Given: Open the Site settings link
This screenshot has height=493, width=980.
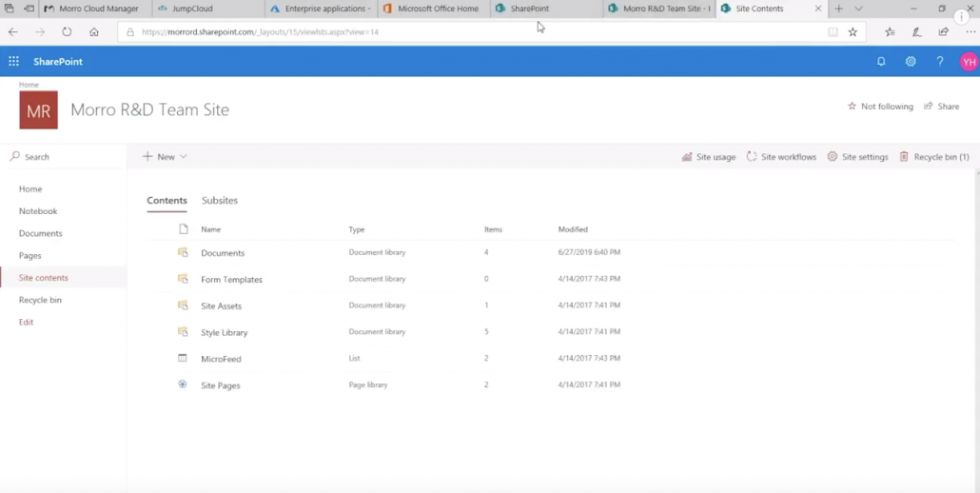Looking at the screenshot, I should click(x=857, y=157).
